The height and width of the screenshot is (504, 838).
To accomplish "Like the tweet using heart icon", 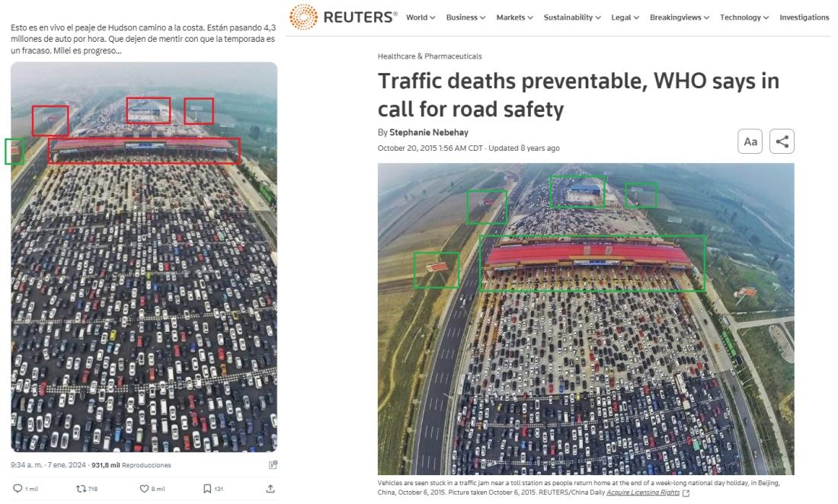I will 144,489.
